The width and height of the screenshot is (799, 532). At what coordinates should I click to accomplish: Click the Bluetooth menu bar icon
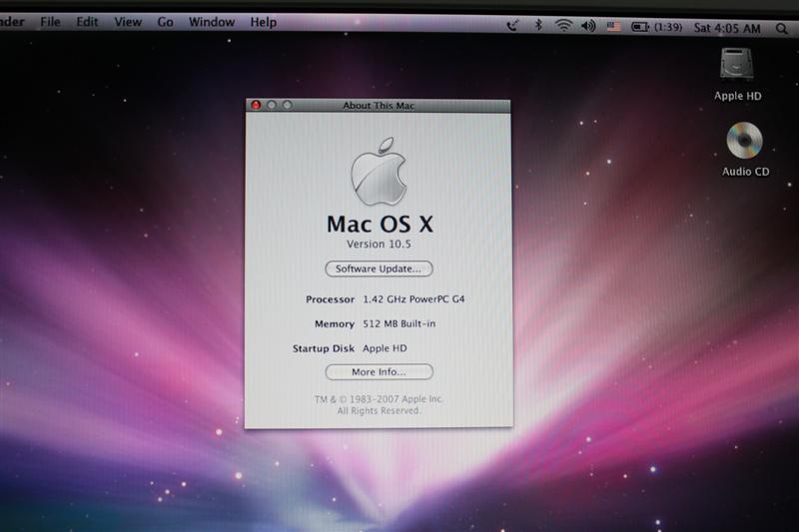pyautogui.click(x=538, y=25)
